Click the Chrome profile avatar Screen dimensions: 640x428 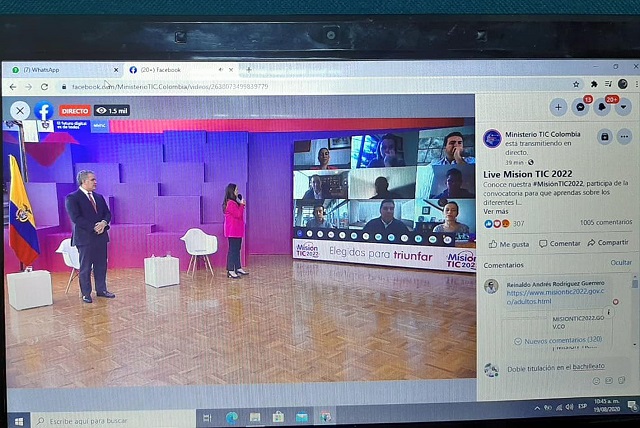pos(622,84)
